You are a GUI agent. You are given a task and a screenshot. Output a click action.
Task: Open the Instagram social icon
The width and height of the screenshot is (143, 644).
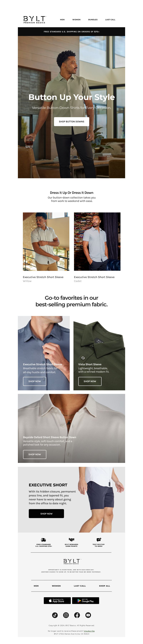point(66,615)
